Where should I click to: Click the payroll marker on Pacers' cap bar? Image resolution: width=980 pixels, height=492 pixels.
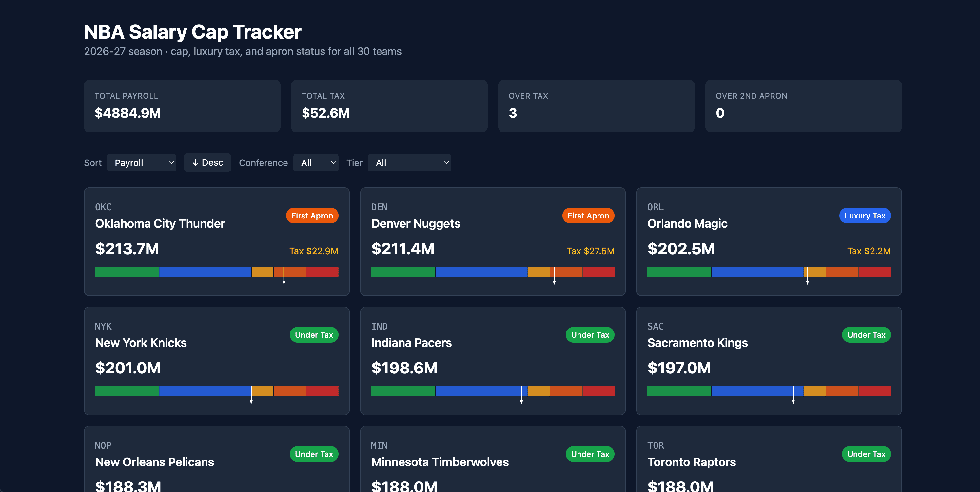pos(521,394)
